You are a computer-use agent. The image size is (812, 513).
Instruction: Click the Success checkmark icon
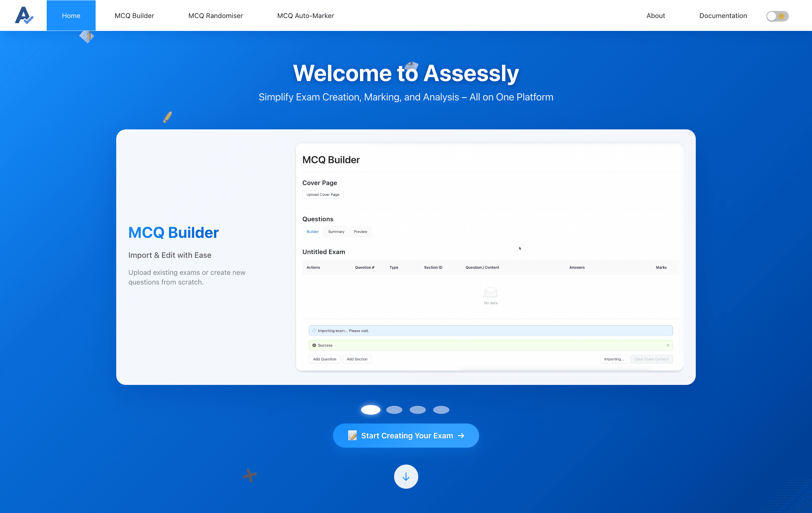click(314, 345)
